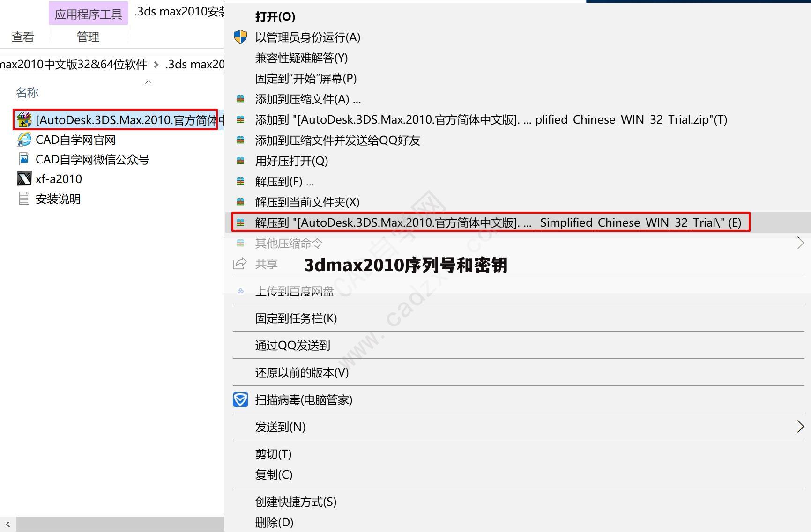Select 上传到百度网盘
Screen dimensions: 811x532
coord(294,291)
